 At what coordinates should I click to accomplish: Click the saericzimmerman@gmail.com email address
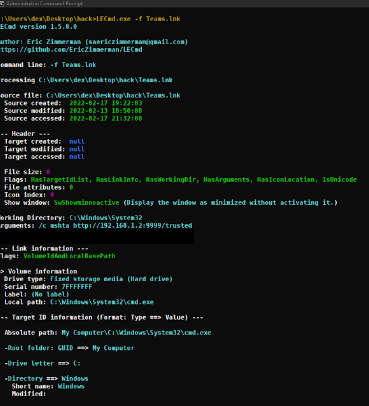137,42
